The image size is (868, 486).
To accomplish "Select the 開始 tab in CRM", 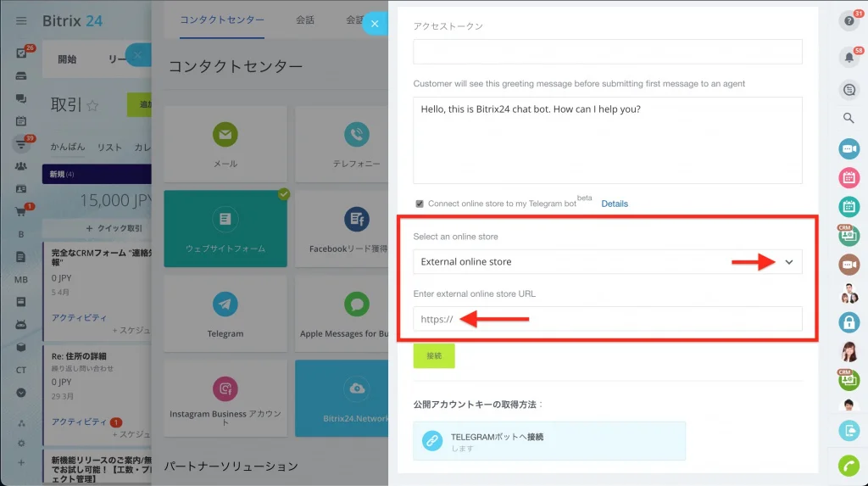I will point(67,59).
